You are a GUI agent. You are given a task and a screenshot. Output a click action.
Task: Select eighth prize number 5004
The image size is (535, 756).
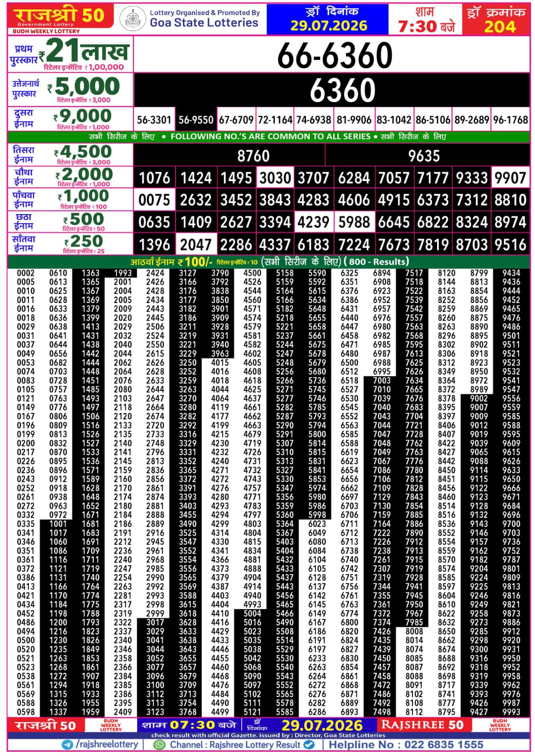click(252, 614)
